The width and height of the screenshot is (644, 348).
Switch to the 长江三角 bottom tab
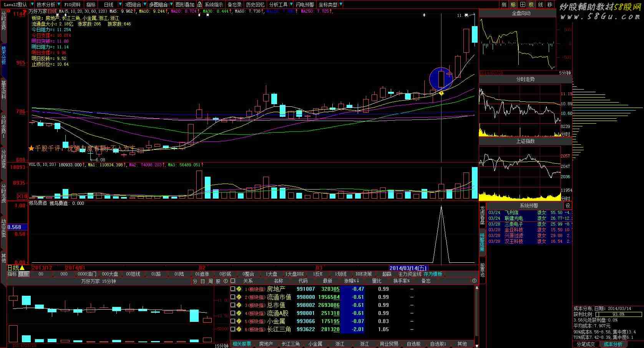pos(290,344)
